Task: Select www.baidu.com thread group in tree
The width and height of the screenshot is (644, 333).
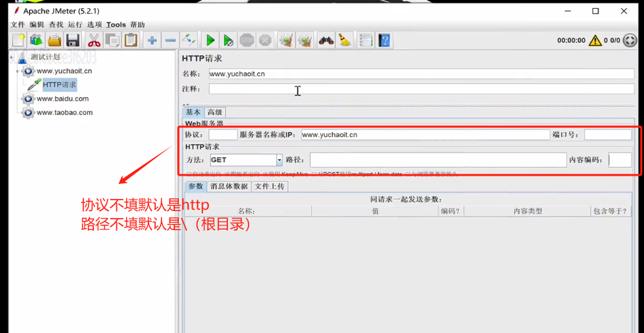Action: pyautogui.click(x=63, y=99)
